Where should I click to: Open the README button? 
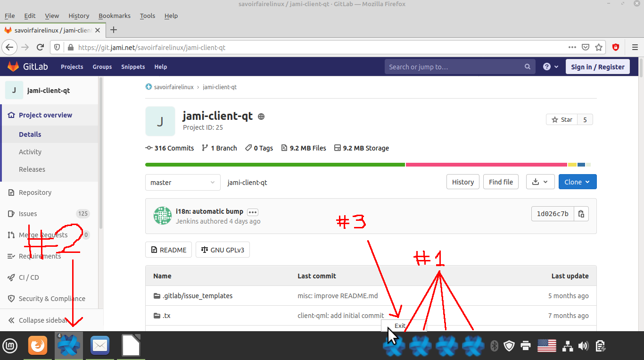coord(168,250)
